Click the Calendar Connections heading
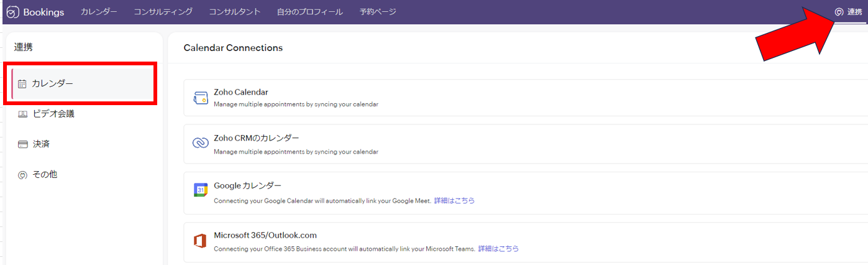This screenshot has width=868, height=265. point(233,48)
